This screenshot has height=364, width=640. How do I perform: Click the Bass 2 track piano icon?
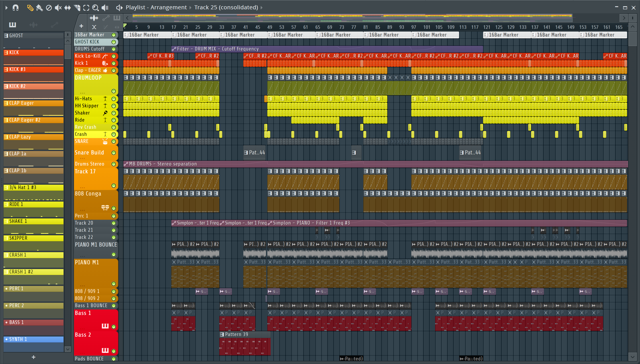105,350
